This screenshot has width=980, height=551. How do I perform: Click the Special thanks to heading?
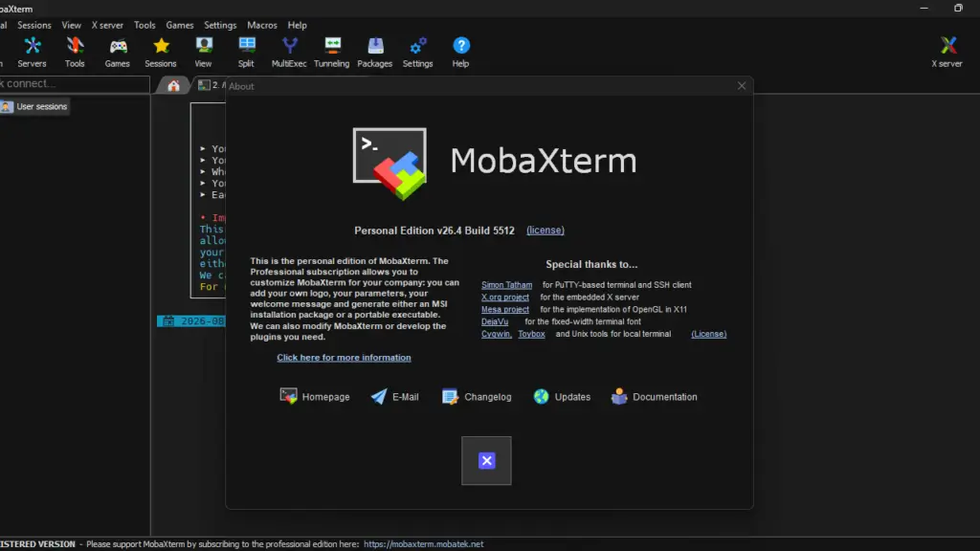(591, 264)
